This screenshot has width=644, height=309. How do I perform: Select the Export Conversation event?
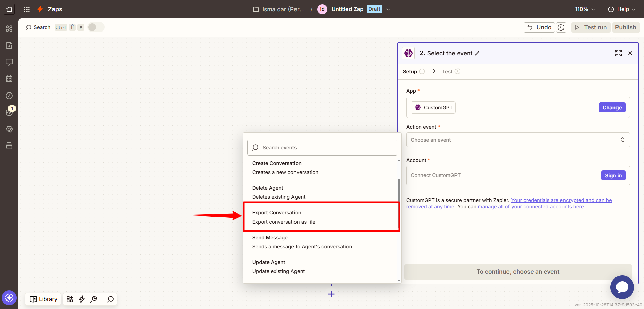tap(321, 217)
